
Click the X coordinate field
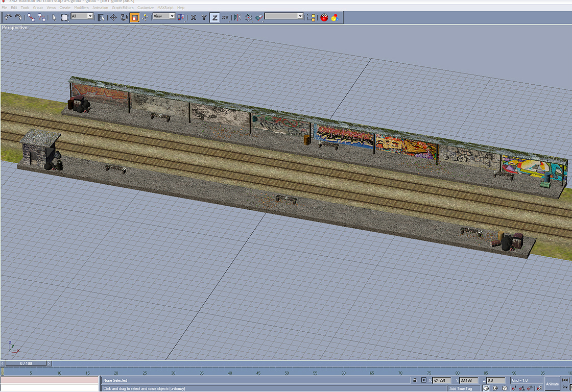(x=442, y=380)
